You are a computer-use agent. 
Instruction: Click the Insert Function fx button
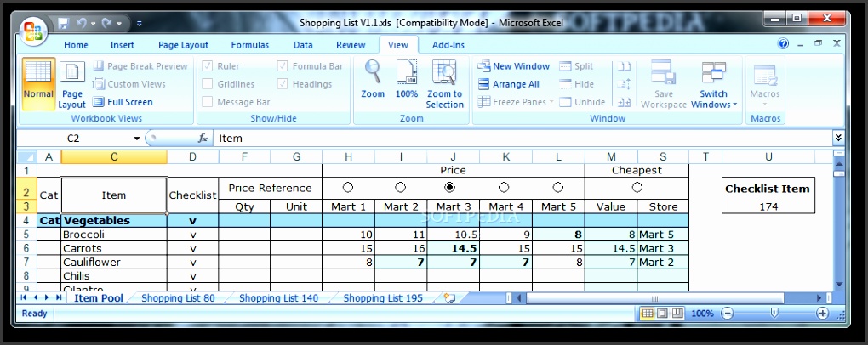point(203,139)
